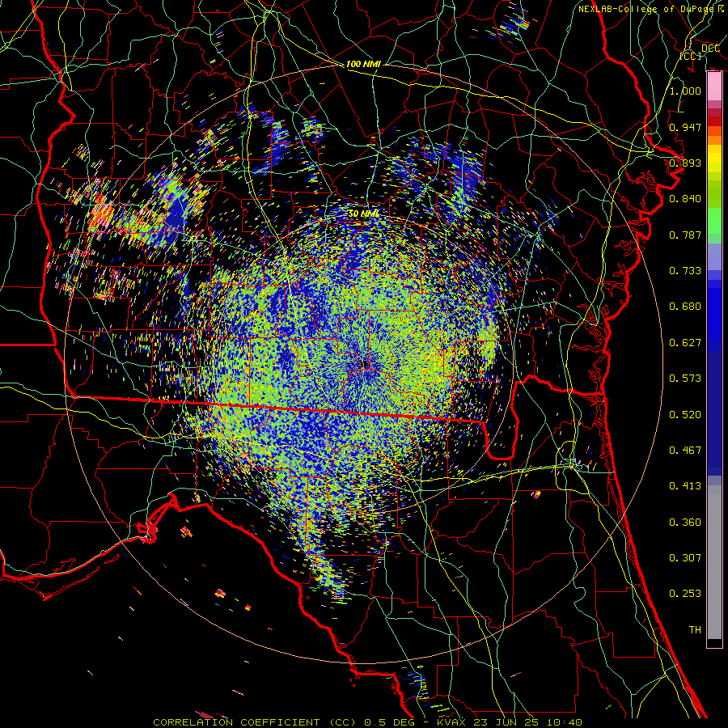Click the 0.467 scale value
Image resolution: width=728 pixels, height=728 pixels.
tap(685, 451)
